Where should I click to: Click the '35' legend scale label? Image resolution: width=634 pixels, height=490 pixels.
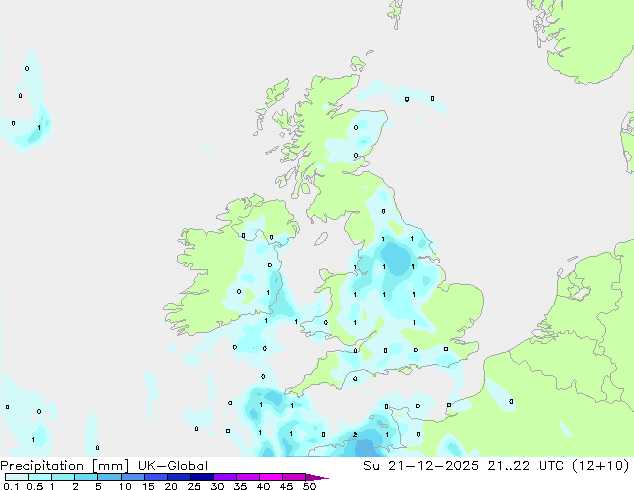coord(241,486)
